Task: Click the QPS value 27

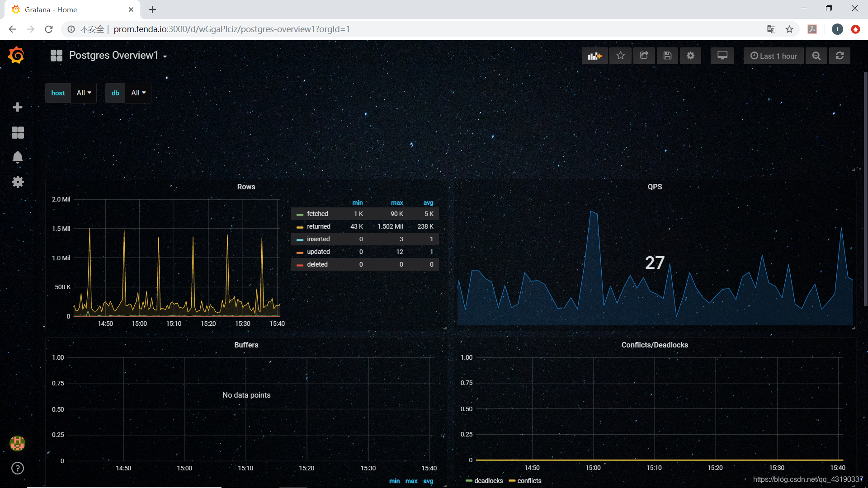Action: click(x=655, y=263)
